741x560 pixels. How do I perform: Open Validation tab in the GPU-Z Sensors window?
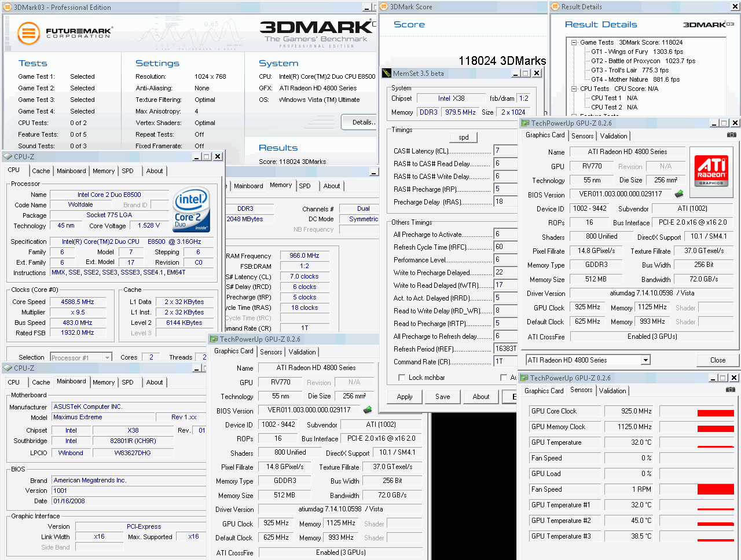[x=612, y=391]
